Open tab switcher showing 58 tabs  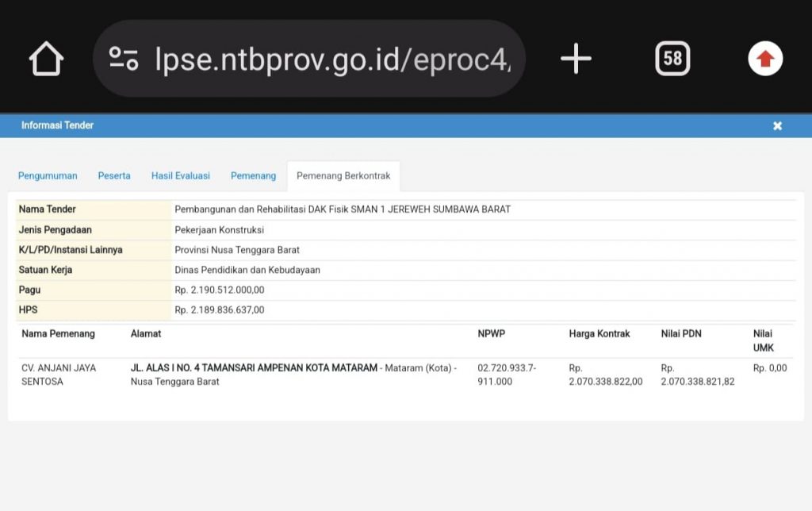click(672, 59)
